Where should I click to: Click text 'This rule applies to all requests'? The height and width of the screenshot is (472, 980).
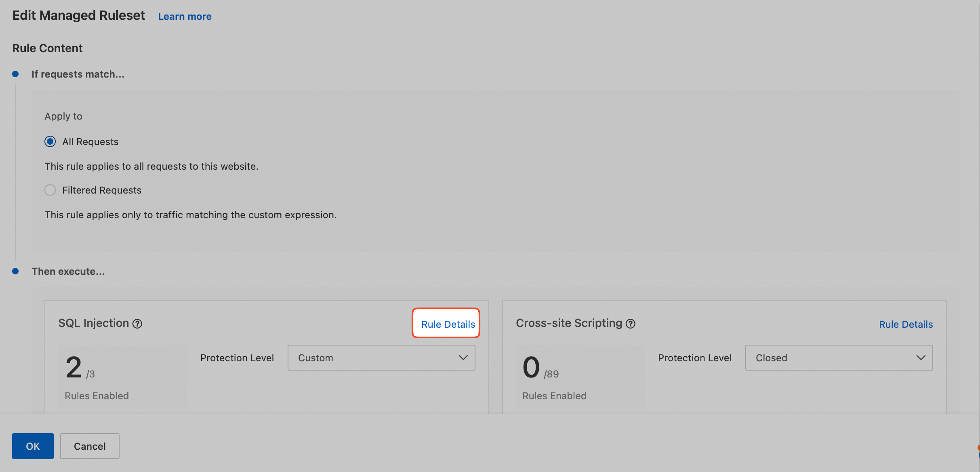[x=151, y=166]
